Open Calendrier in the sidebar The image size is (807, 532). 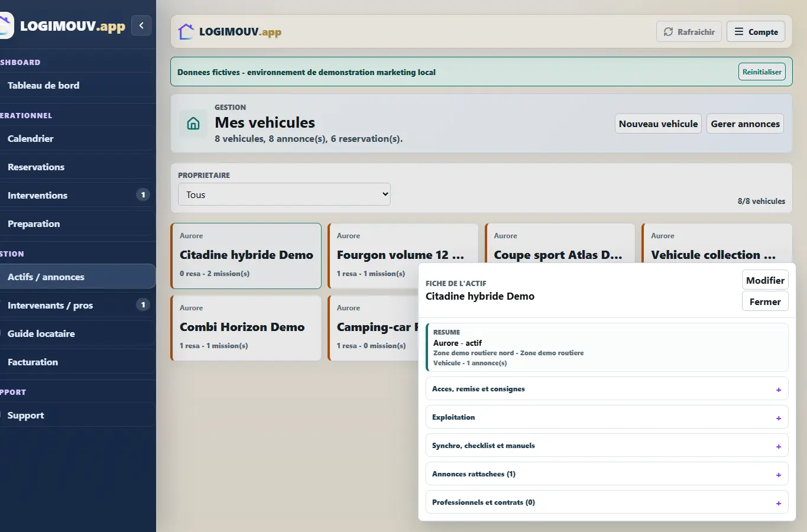click(x=77, y=138)
